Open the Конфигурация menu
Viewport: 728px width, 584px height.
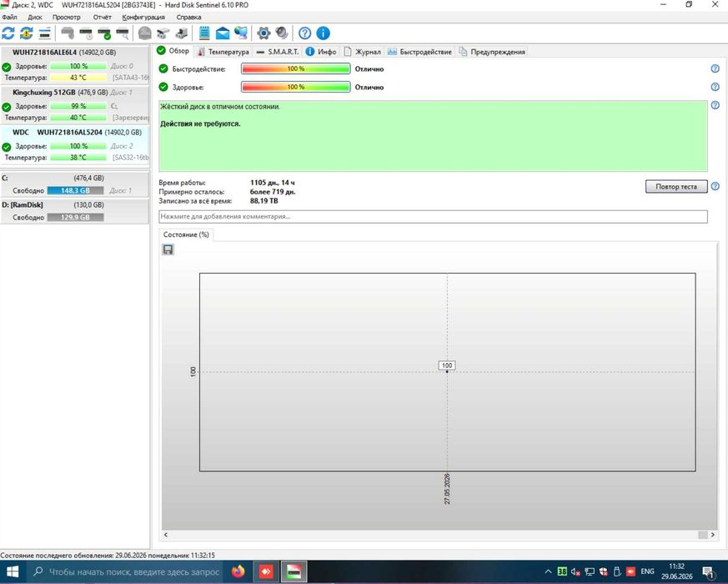[143, 18]
